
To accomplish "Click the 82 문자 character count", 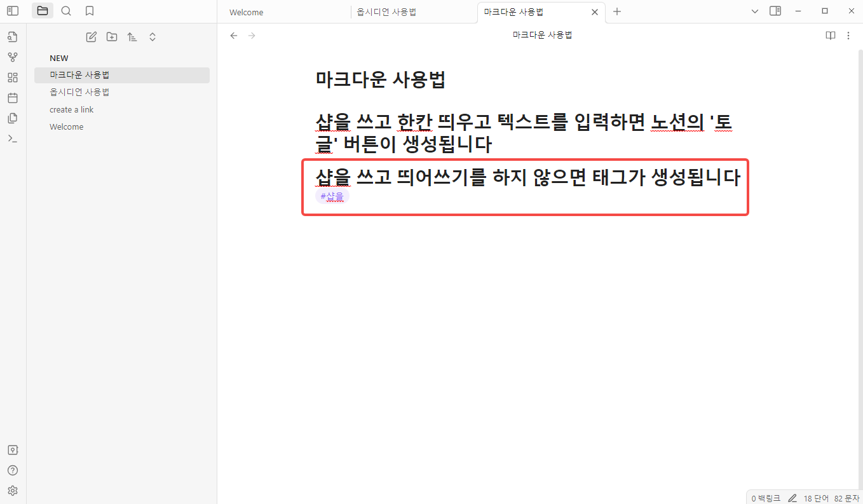I will click(846, 498).
